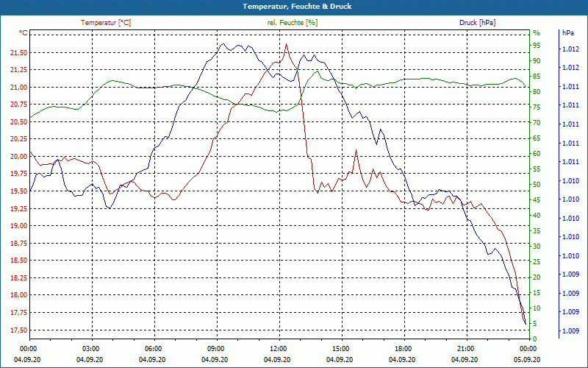
Task: Select the red Temperatur [°C] legend label
Action: tap(106, 23)
